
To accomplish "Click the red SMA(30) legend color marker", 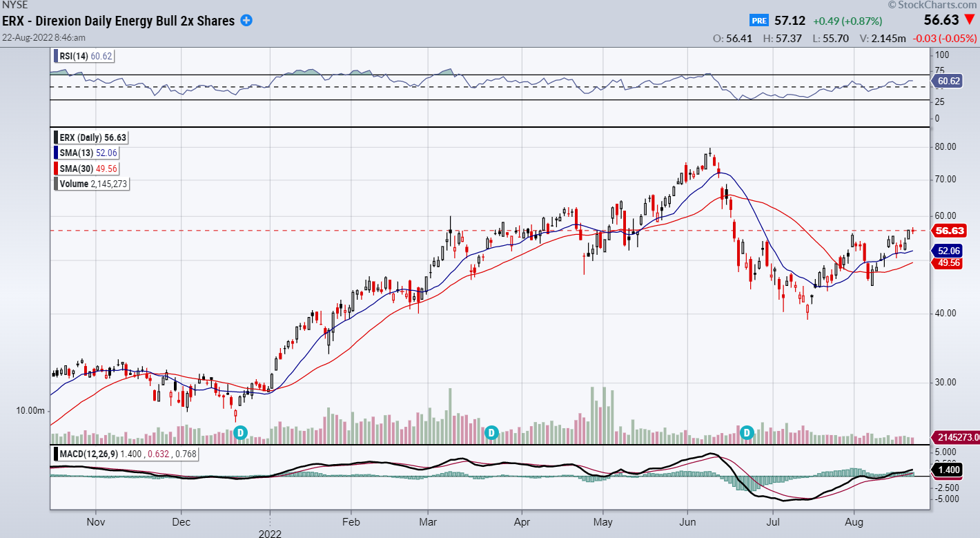I will (55, 168).
